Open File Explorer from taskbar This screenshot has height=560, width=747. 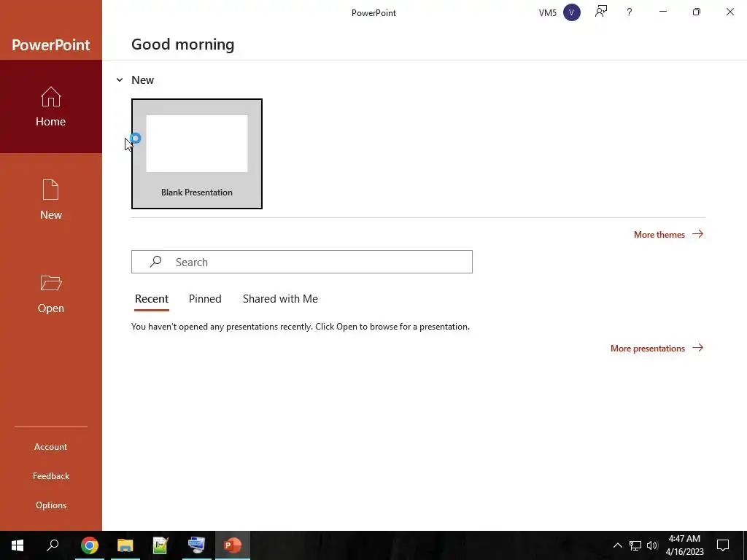point(125,545)
